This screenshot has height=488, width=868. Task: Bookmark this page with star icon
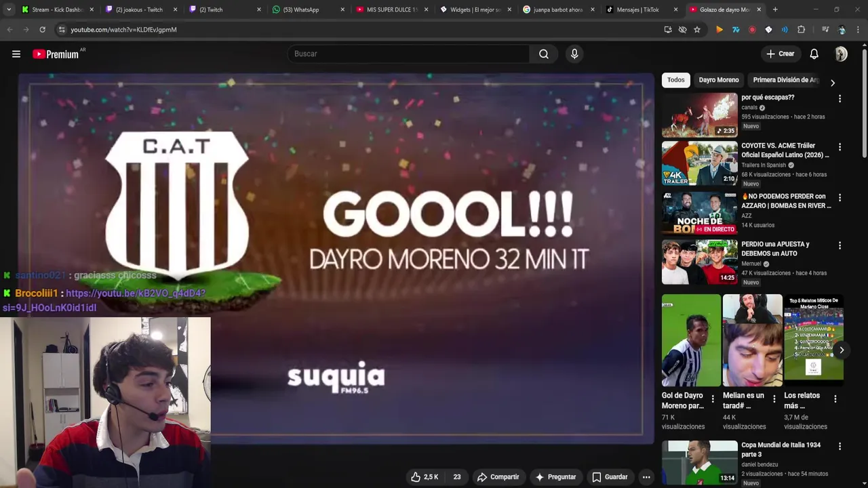[x=697, y=30]
